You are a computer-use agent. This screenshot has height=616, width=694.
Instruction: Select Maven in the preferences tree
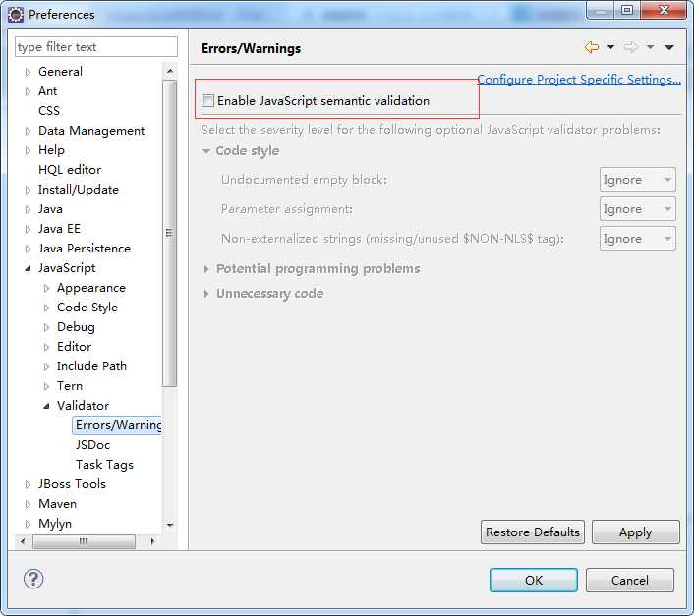click(58, 504)
